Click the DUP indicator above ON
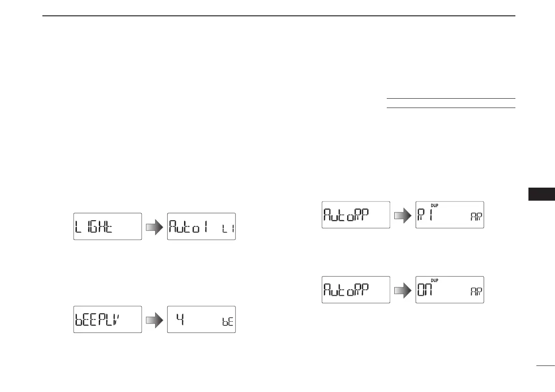This screenshot has height=392, width=555. [x=434, y=281]
